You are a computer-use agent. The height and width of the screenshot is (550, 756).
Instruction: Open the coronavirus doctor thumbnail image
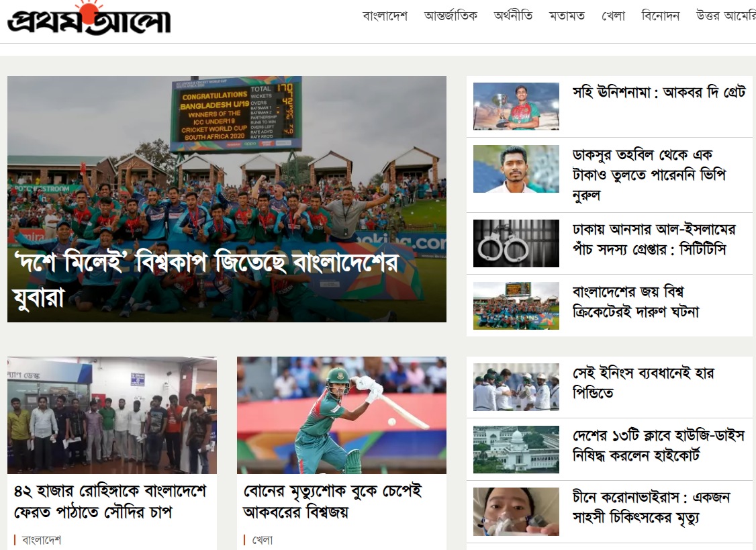[516, 512]
